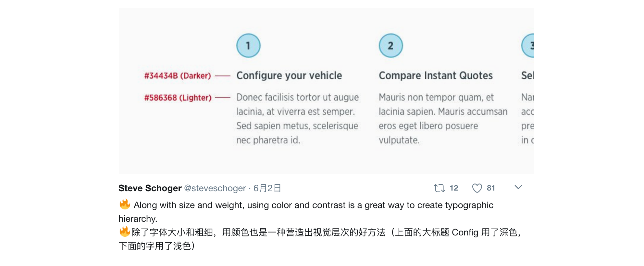Click the "Donec facilisis" paragraph text
644x266 pixels.
pos(297,118)
